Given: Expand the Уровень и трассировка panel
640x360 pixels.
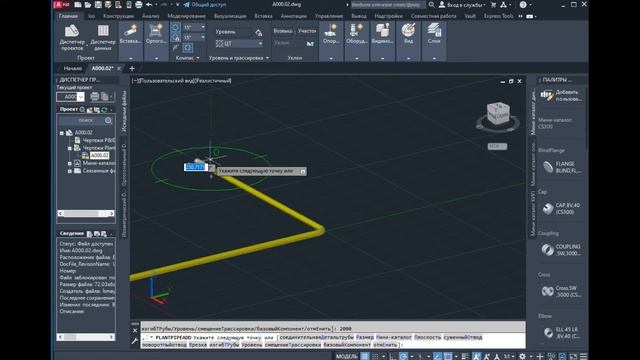Looking at the screenshot, I should click(x=239, y=58).
